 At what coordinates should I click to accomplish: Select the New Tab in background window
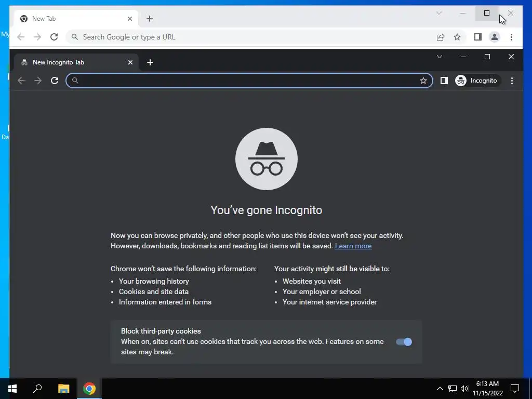(76, 19)
